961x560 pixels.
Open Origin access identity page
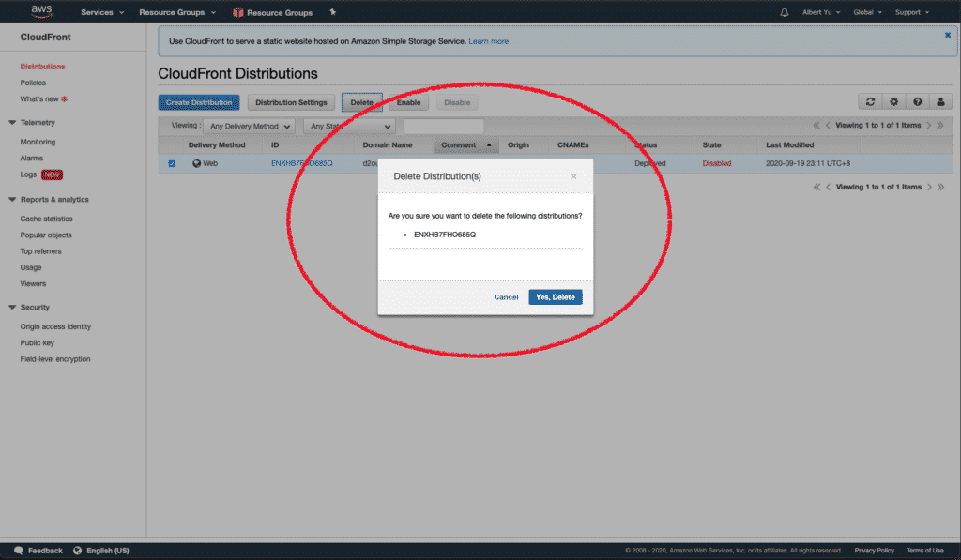pyautogui.click(x=55, y=326)
